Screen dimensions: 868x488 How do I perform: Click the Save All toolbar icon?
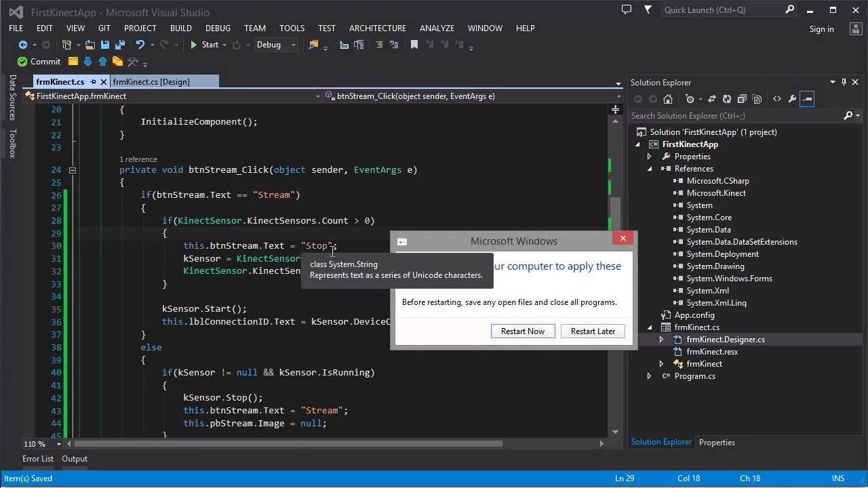click(120, 45)
